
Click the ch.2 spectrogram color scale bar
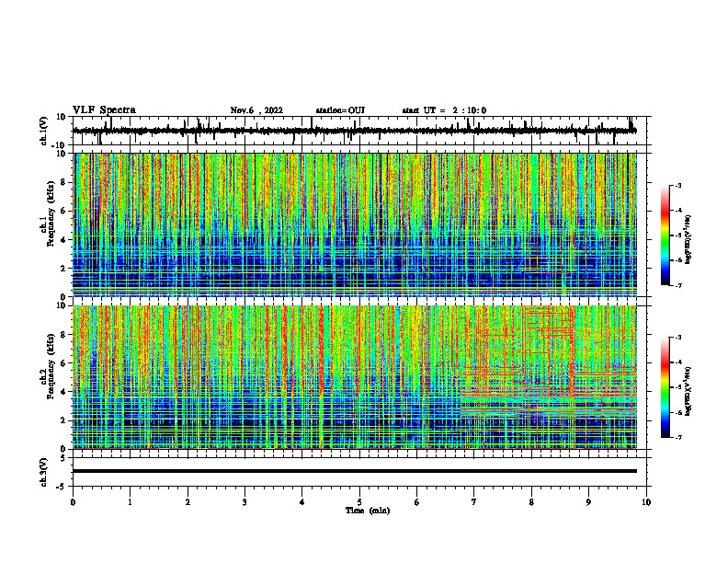(x=665, y=387)
